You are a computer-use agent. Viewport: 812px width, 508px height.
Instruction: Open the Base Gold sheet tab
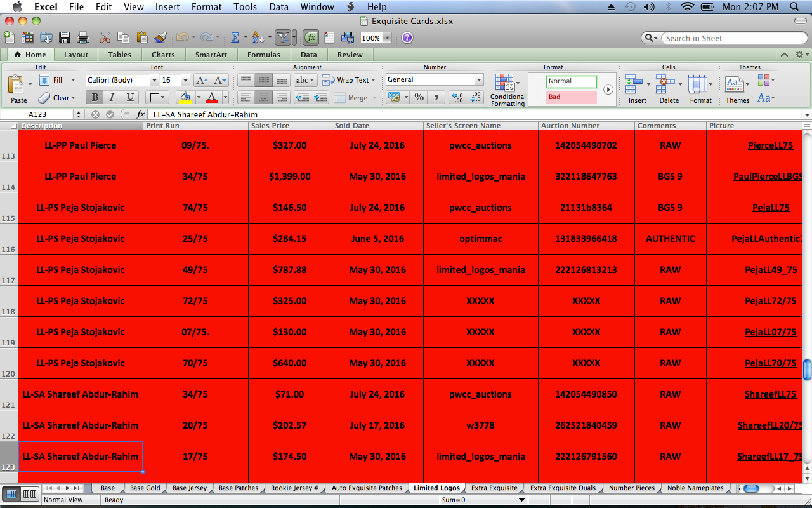(x=145, y=488)
